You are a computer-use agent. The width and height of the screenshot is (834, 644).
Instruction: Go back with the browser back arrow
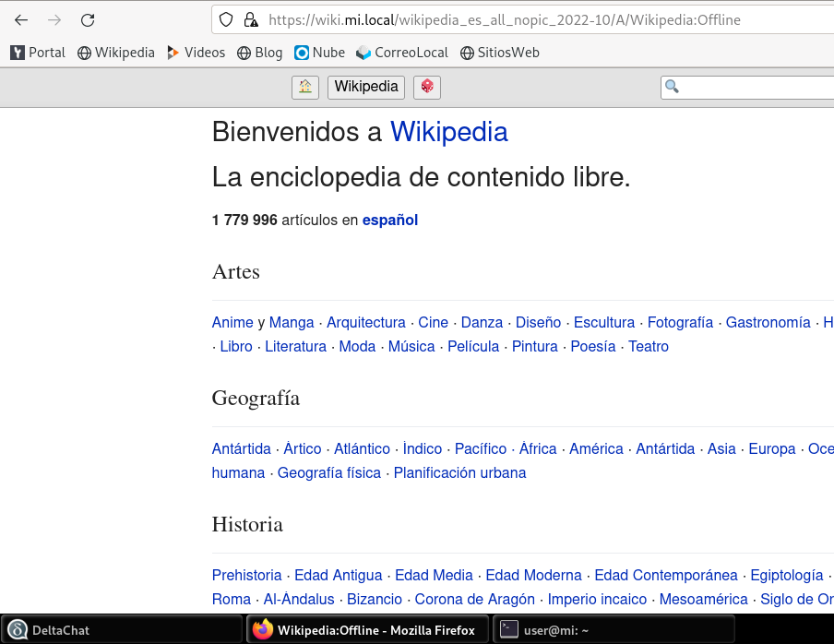pyautogui.click(x=21, y=20)
